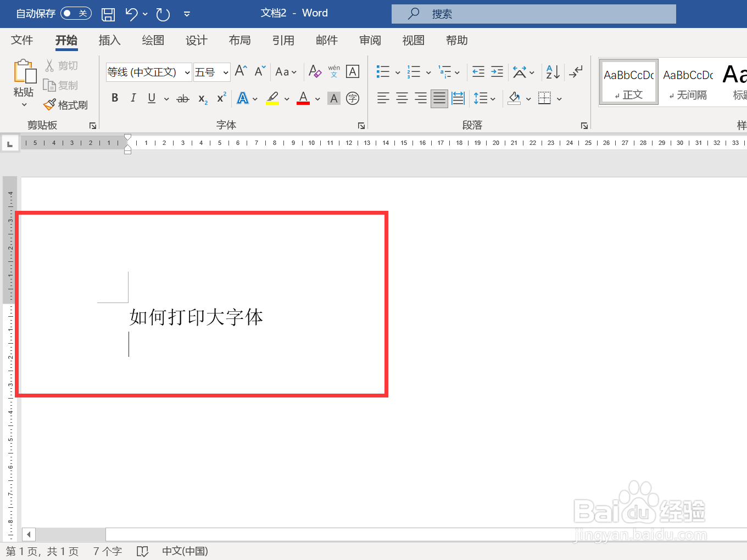Go to the 布局 tab
Viewport: 747px width, 560px height.
[239, 40]
